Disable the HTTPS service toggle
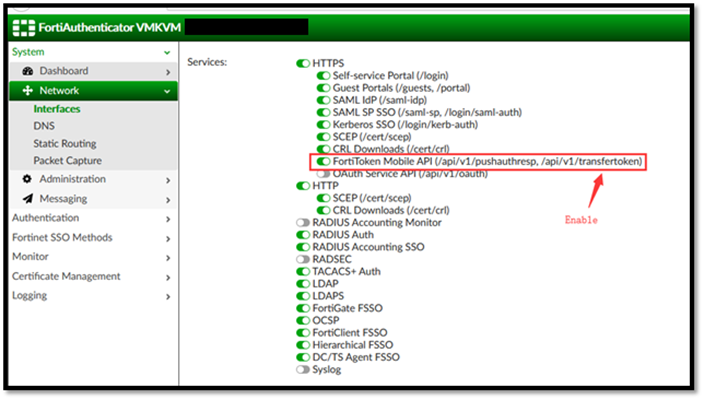Image resolution: width=704 pixels, height=400 pixels. coord(303,63)
